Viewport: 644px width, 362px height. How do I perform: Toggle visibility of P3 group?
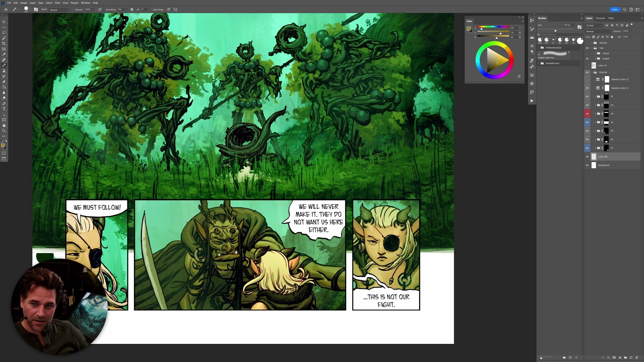[587, 114]
